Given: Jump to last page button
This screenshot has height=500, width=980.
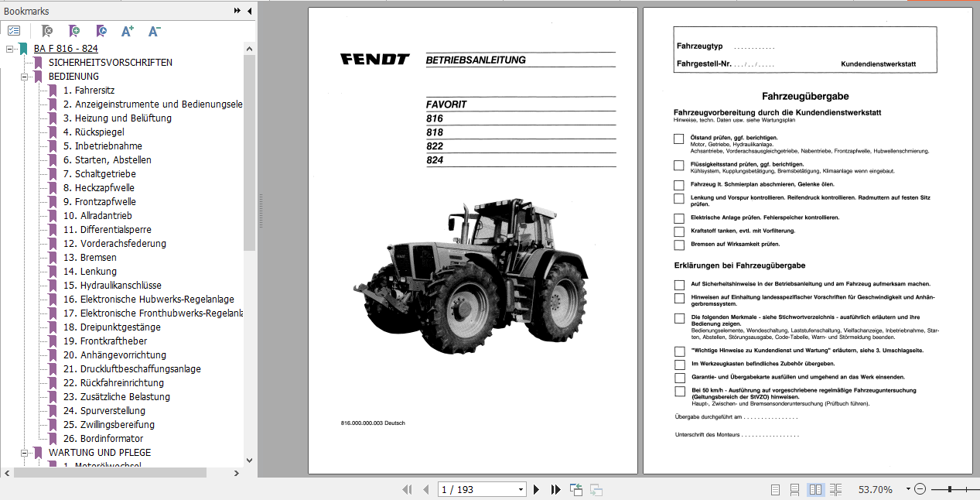Looking at the screenshot, I should point(555,489).
